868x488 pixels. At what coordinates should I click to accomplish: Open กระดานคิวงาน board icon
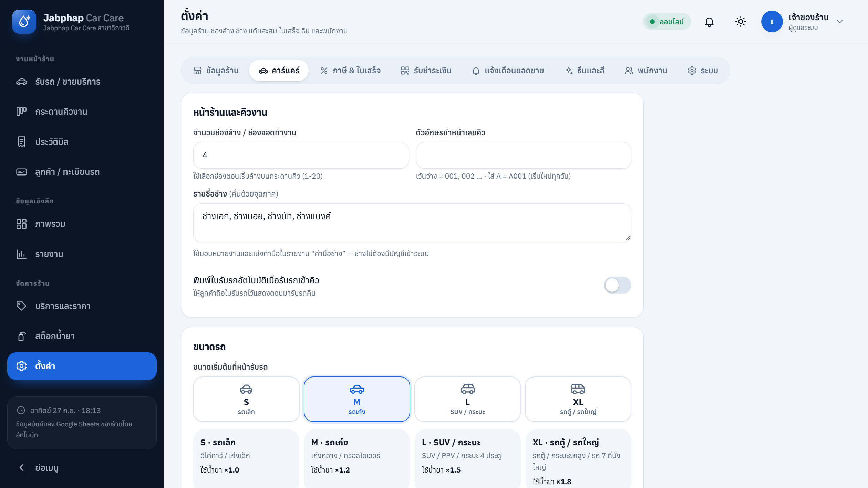(x=22, y=112)
